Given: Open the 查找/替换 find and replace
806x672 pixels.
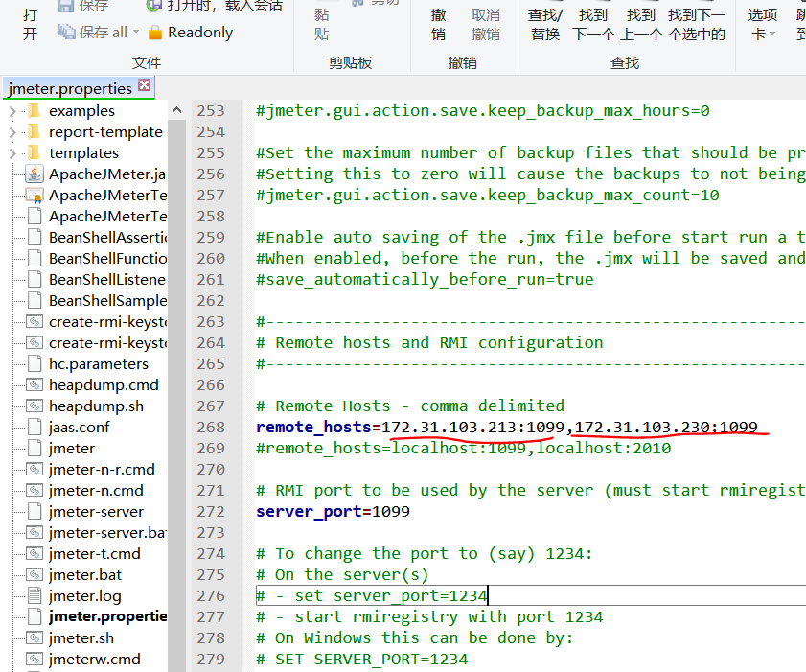Looking at the screenshot, I should tap(545, 24).
